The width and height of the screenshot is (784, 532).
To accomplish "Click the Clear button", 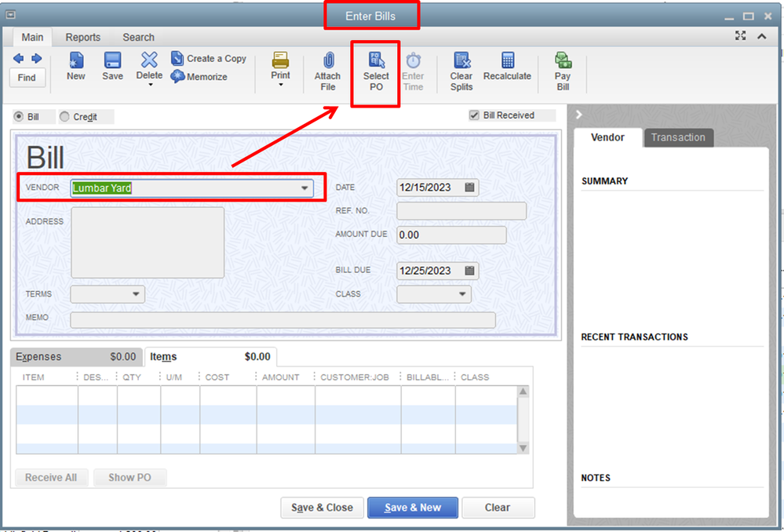I will click(x=498, y=508).
